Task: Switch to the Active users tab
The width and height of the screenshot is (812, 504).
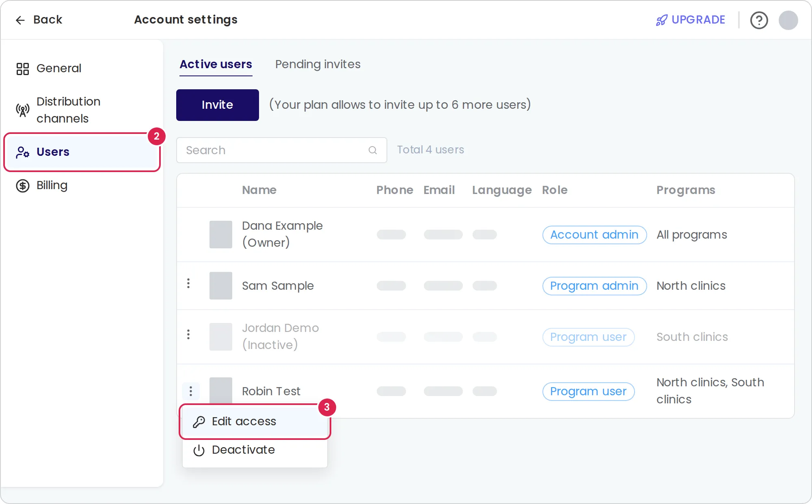Action: [216, 65]
